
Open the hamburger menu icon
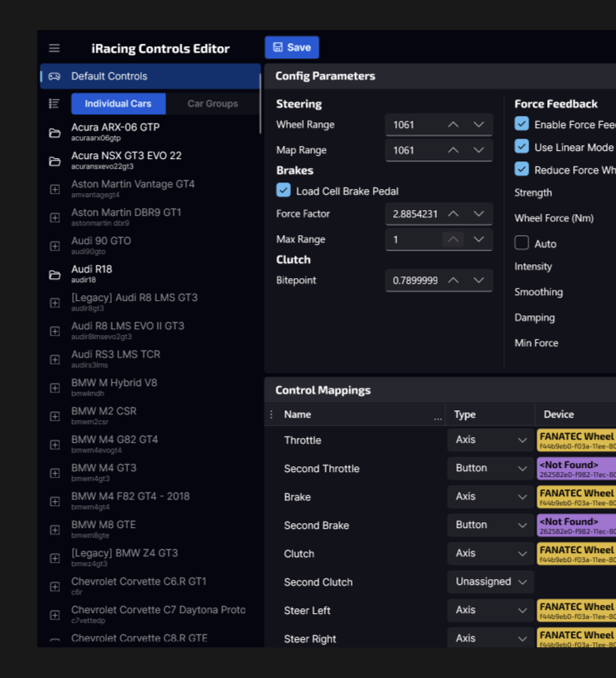(54, 48)
